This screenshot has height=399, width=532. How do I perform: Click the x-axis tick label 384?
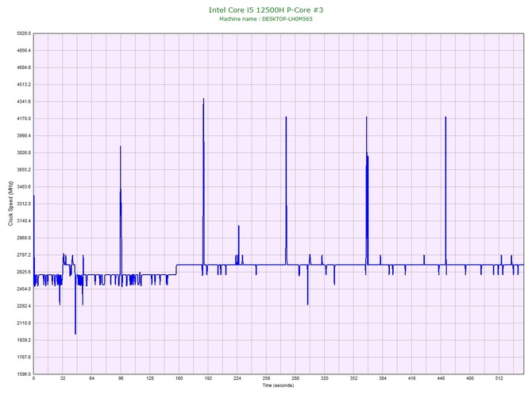coord(383,378)
